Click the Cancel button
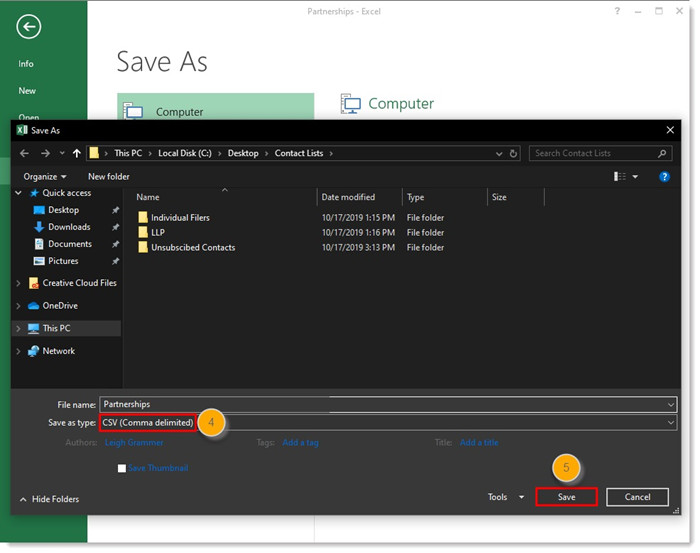Image resolution: width=700 pixels, height=553 pixels. [637, 497]
